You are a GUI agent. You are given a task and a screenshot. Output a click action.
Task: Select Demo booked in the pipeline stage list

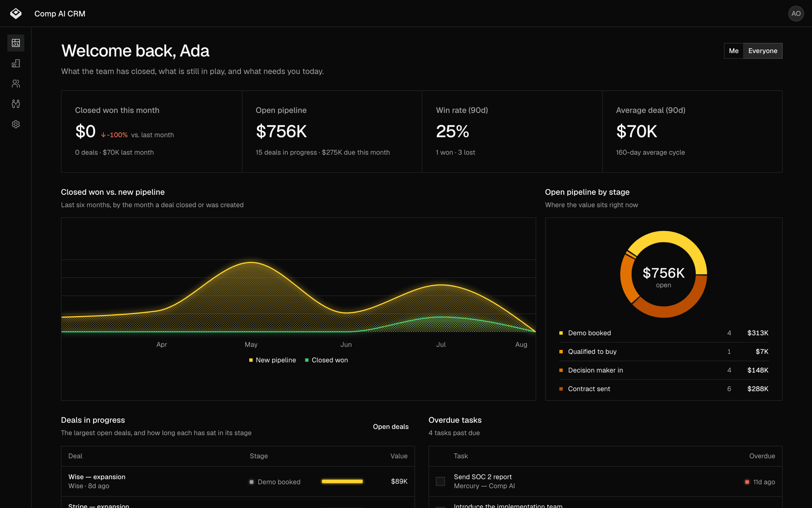[x=664, y=333]
